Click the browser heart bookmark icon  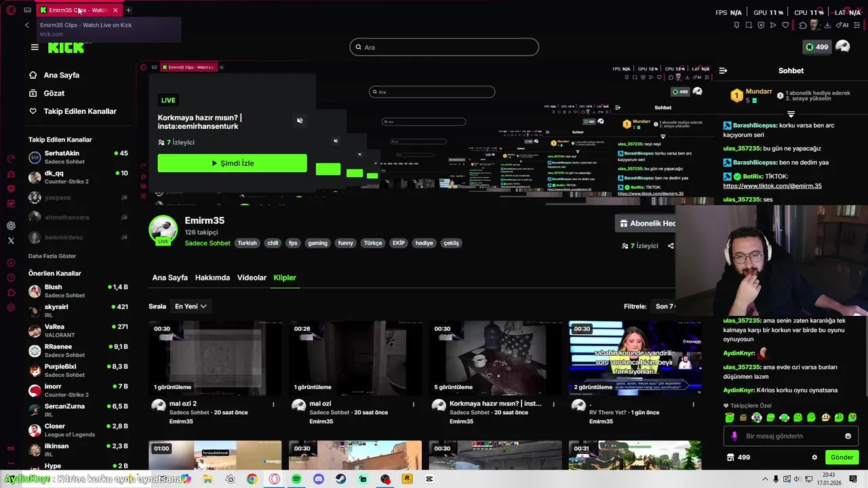click(x=785, y=25)
